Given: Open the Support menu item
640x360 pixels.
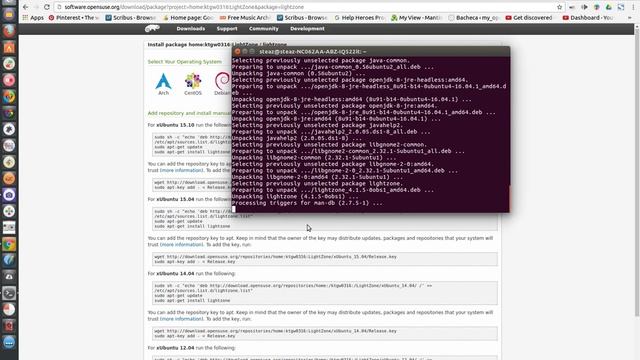Looking at the screenshot, I should [227, 29].
